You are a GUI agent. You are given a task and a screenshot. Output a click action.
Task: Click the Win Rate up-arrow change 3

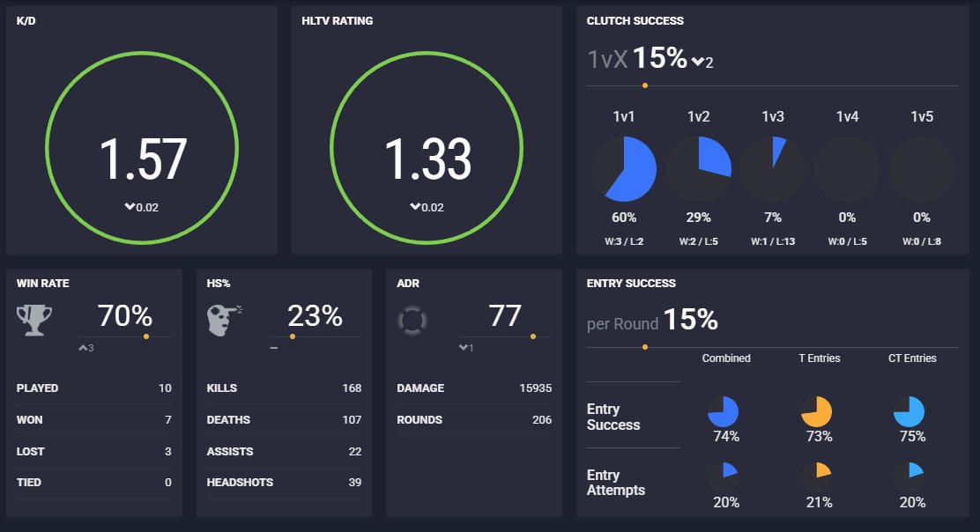click(x=86, y=348)
